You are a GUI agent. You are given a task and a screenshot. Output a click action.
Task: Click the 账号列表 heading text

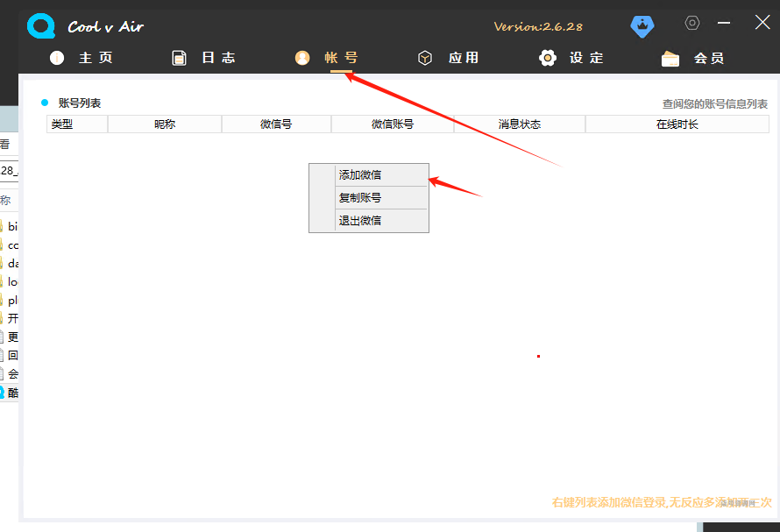coord(80,103)
